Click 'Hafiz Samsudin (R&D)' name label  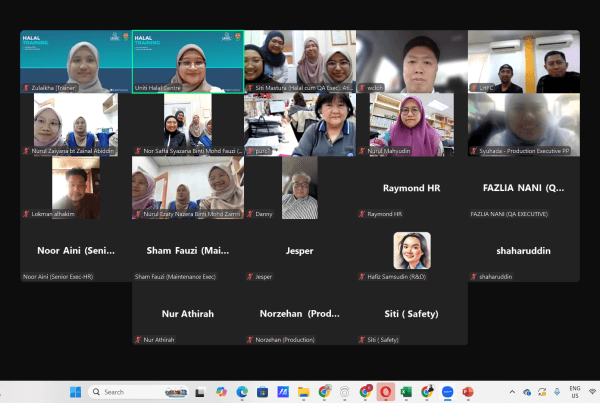396,277
